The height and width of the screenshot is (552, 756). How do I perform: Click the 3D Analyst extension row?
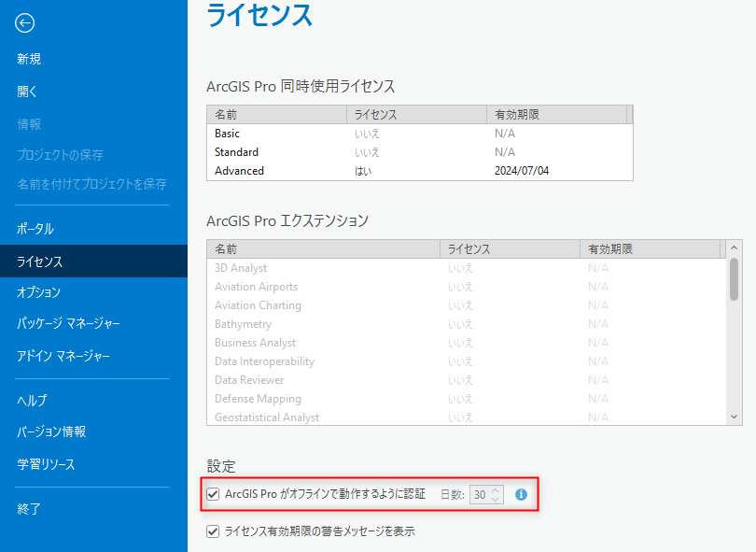point(467,268)
